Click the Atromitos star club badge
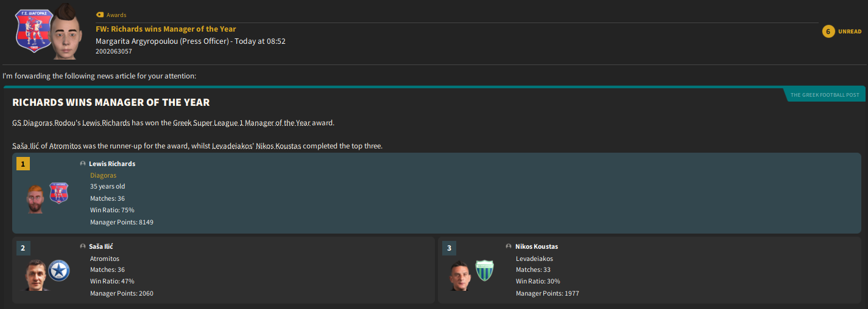Viewport: 868px width, 309px height. [59, 271]
